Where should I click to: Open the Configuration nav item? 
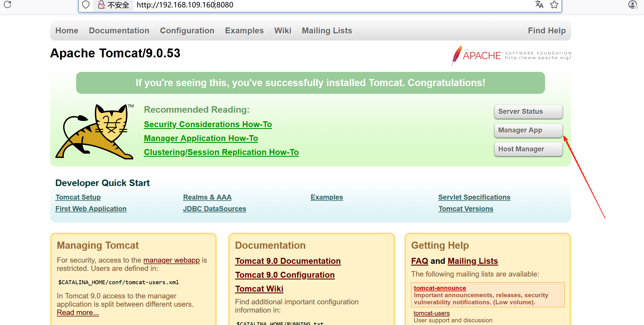[187, 30]
